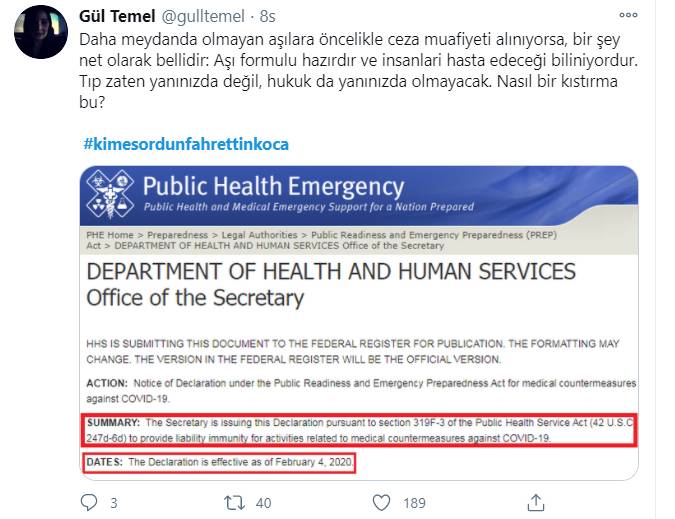Click the Legal Authorities breadcrumb link

coord(260,235)
